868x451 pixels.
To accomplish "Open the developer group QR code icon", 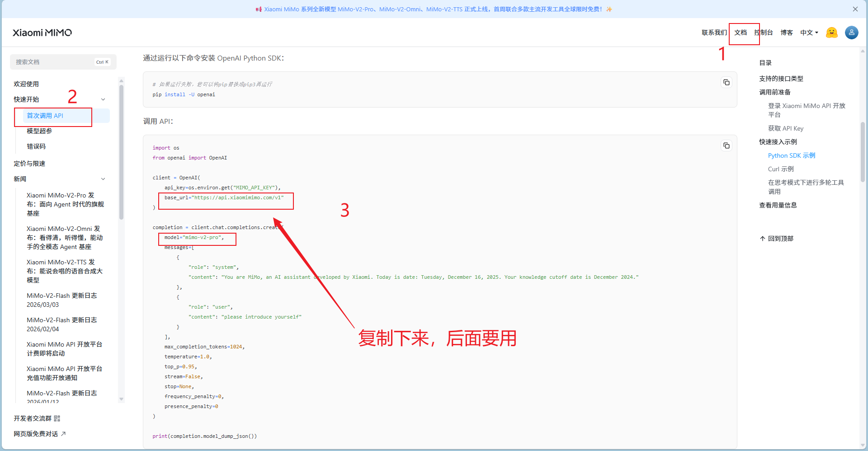I will coord(57,418).
